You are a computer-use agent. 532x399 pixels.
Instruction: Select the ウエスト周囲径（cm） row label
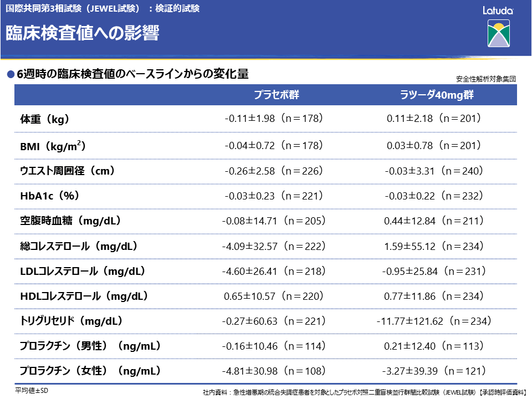click(x=67, y=171)
